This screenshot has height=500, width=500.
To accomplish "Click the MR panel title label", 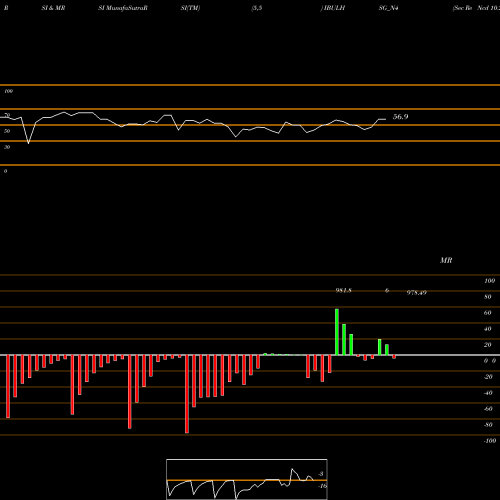I will coord(446,260).
